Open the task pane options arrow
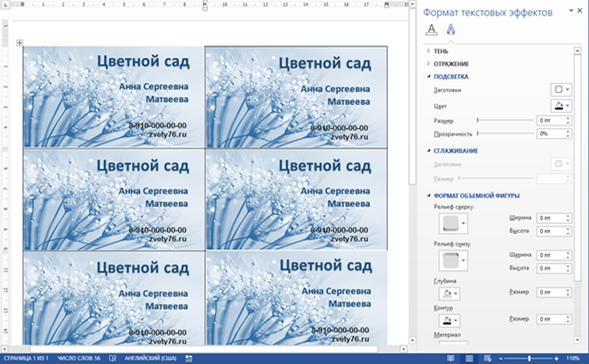Image resolution: width=589 pixels, height=364 pixels. pos(570,10)
